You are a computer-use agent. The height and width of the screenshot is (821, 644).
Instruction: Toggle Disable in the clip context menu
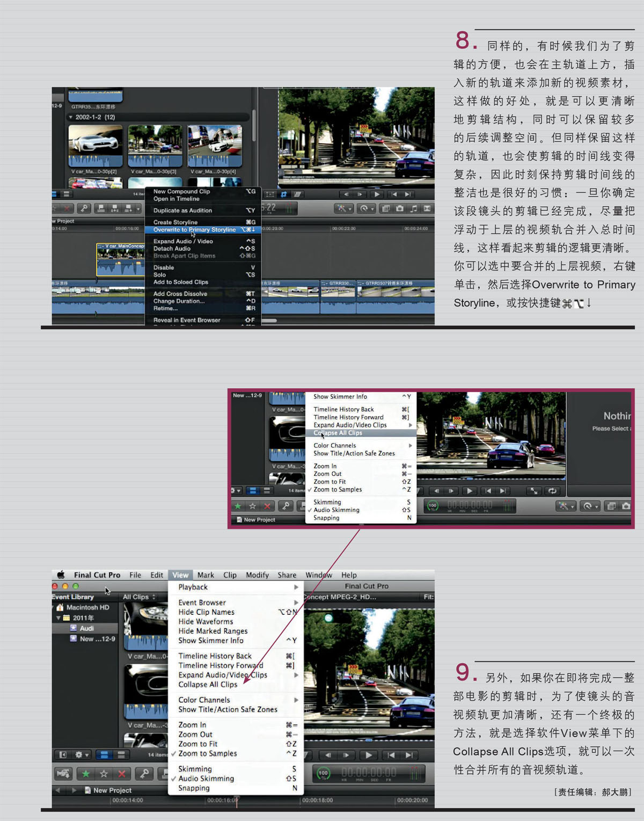pyautogui.click(x=203, y=267)
